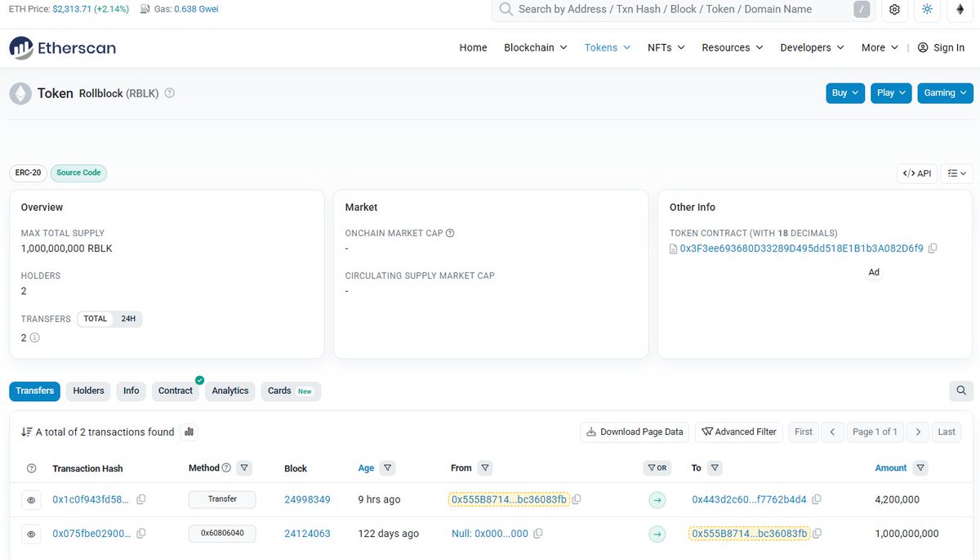Expand the More menu
Image resolution: width=980 pixels, height=559 pixels.
[x=880, y=47]
